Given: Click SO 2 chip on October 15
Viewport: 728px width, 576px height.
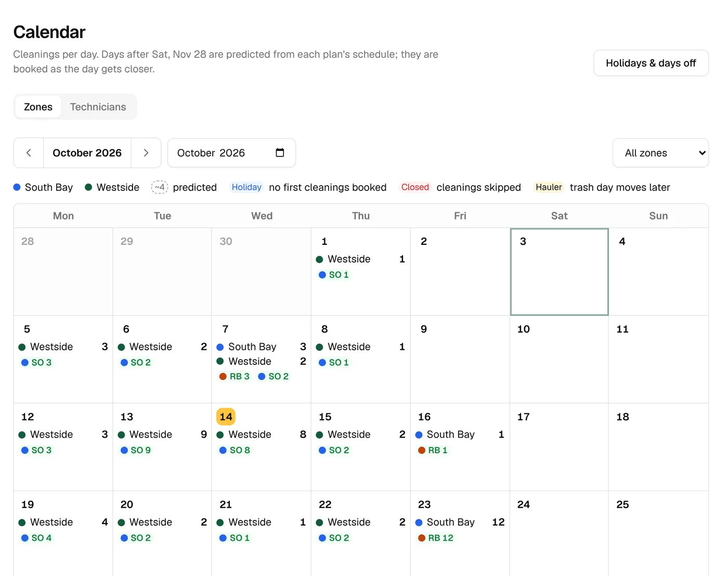Looking at the screenshot, I should [334, 450].
